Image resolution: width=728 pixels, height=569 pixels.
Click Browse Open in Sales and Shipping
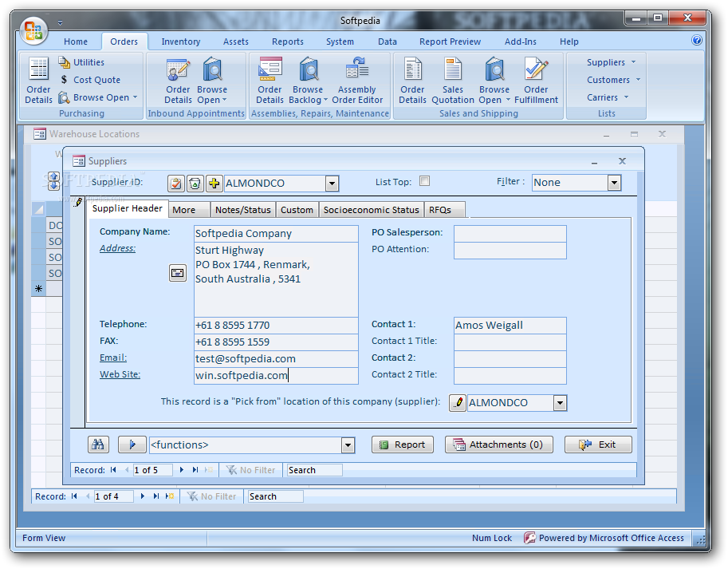click(x=494, y=81)
